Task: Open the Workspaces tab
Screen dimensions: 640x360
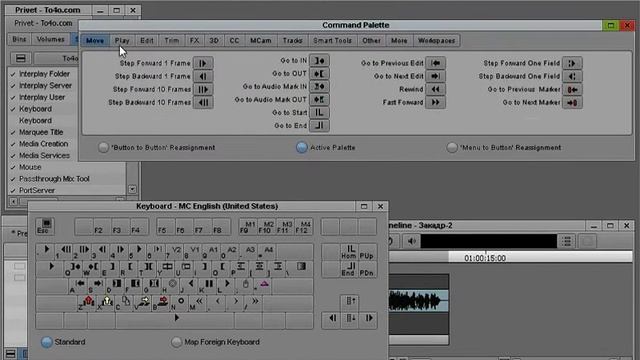Action: tap(436, 40)
